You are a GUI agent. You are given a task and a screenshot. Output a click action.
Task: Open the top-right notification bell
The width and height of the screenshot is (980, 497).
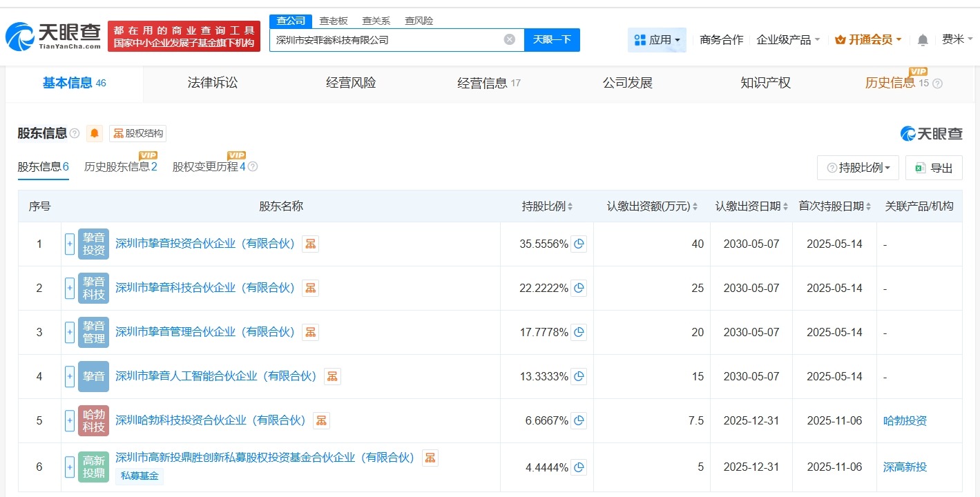point(922,39)
